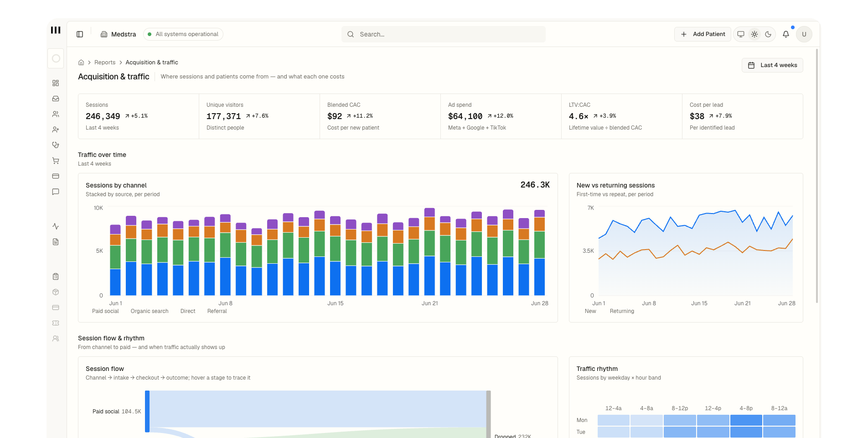
Task: Click the LTV:CAC value 4.6×
Action: (x=579, y=116)
